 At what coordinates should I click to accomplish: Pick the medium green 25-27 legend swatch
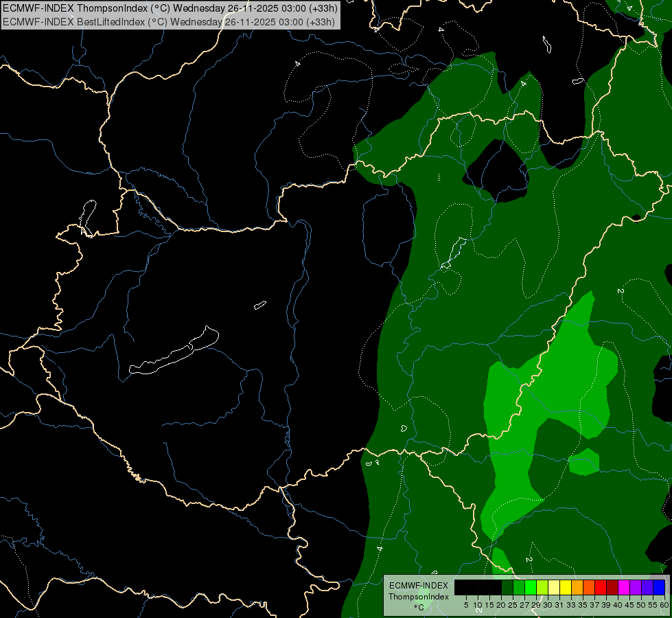pyautogui.click(x=519, y=587)
